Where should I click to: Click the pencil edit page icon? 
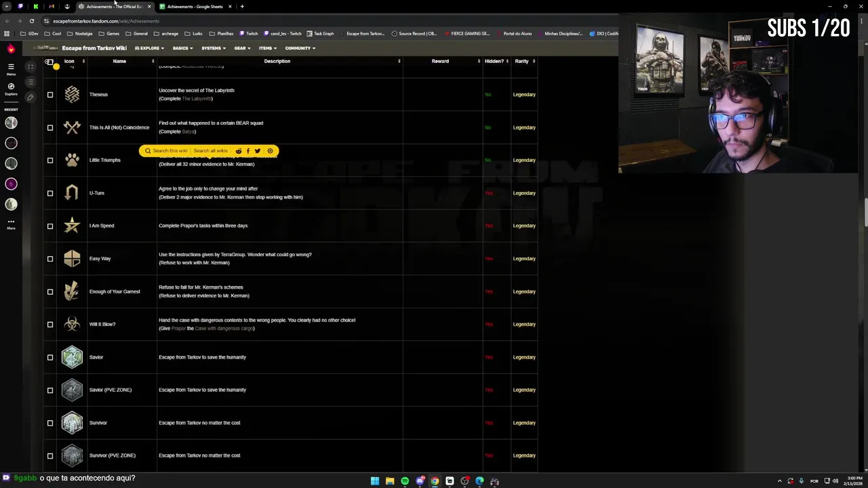(x=31, y=97)
